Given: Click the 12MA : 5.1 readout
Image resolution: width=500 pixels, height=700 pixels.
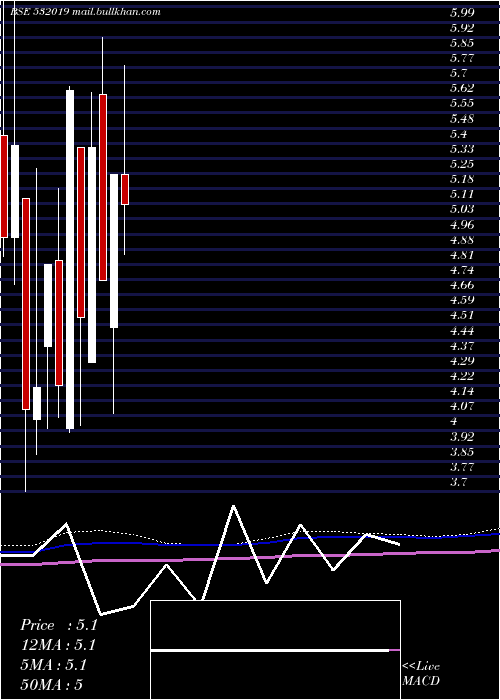Looking at the screenshot, I should tap(58, 645).
